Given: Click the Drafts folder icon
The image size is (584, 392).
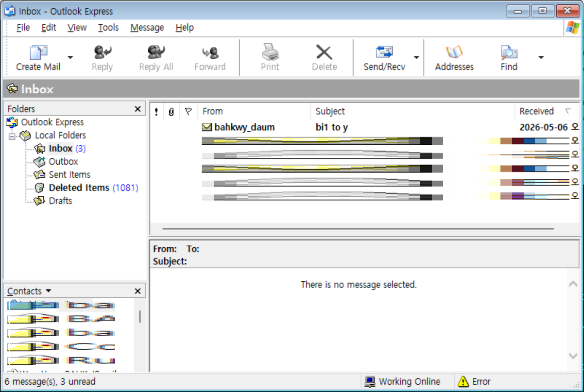Looking at the screenshot, I should point(39,201).
